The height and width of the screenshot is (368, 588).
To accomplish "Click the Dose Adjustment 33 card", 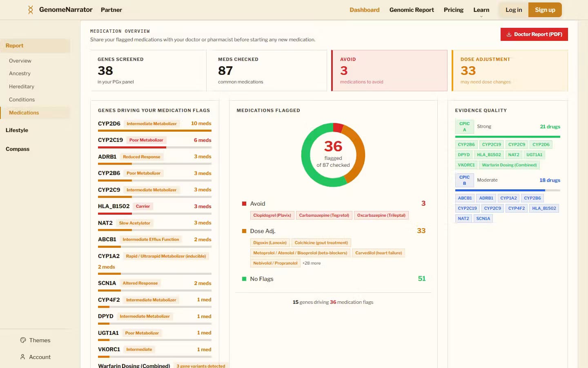I will click(510, 70).
